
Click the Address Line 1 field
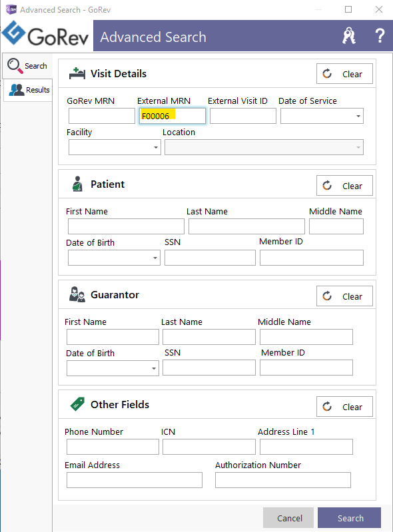click(306, 447)
